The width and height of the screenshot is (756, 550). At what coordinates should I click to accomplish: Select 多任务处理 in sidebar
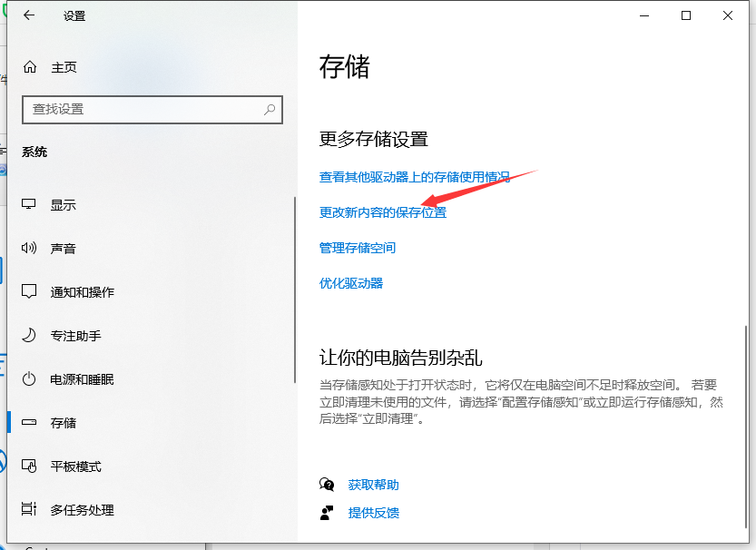pyautogui.click(x=82, y=510)
